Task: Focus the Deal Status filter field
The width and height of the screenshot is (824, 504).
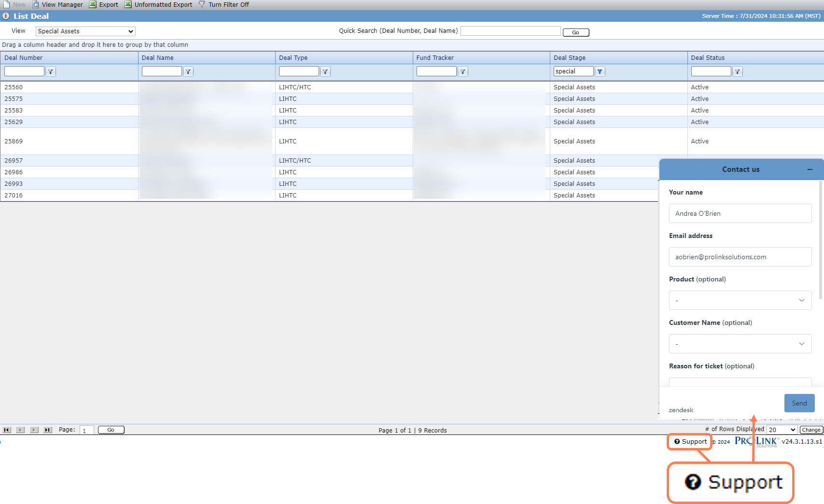Action: click(x=711, y=71)
